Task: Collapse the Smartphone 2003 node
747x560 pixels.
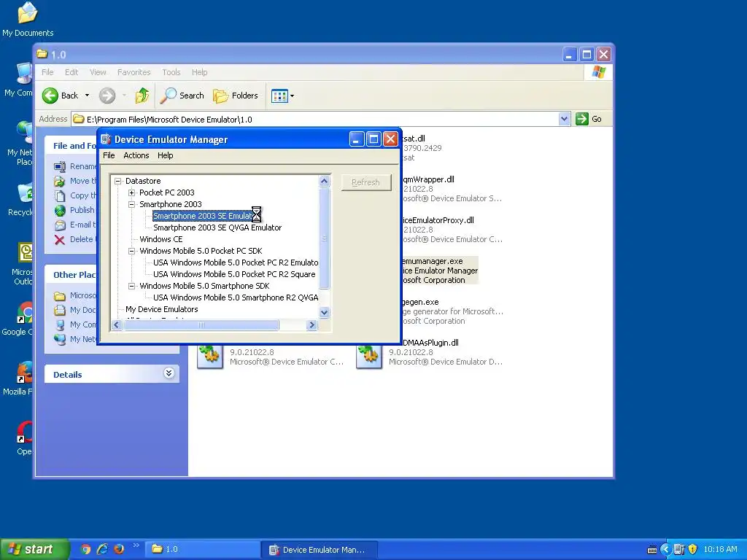Action: click(131, 204)
